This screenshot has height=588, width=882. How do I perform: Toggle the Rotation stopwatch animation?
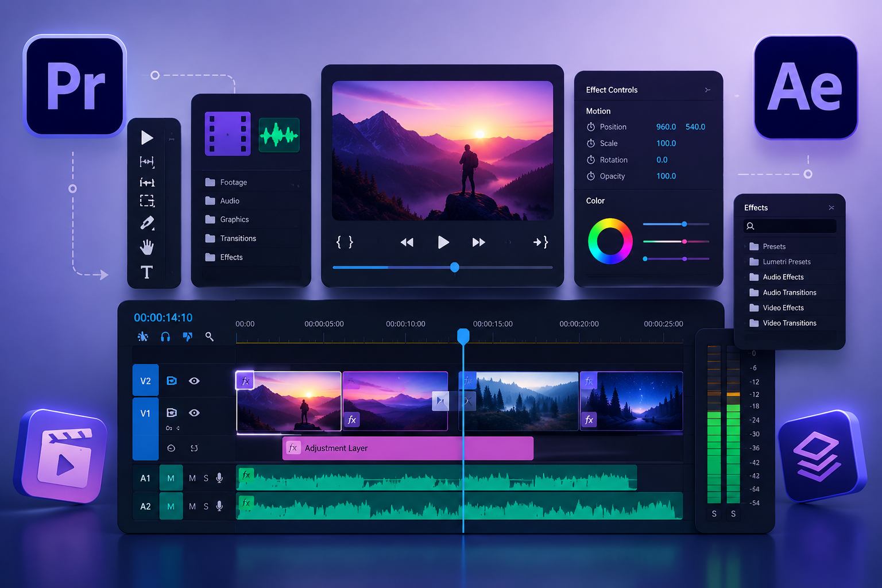(591, 160)
